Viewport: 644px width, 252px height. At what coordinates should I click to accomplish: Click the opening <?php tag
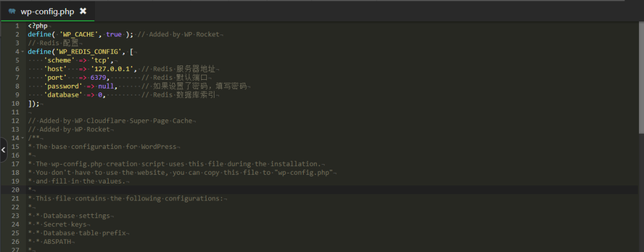coord(38,26)
